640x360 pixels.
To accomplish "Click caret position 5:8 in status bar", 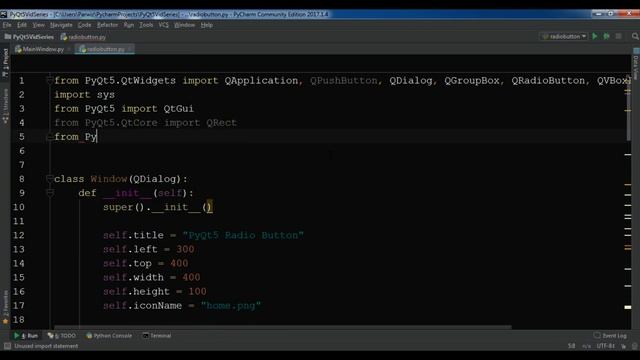I will click(571, 346).
